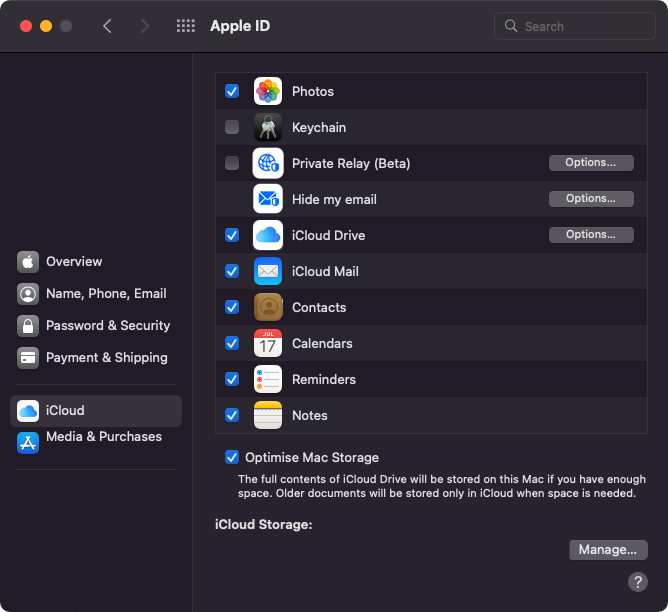Select iCloud in the sidebar
The width and height of the screenshot is (668, 612).
(x=96, y=411)
